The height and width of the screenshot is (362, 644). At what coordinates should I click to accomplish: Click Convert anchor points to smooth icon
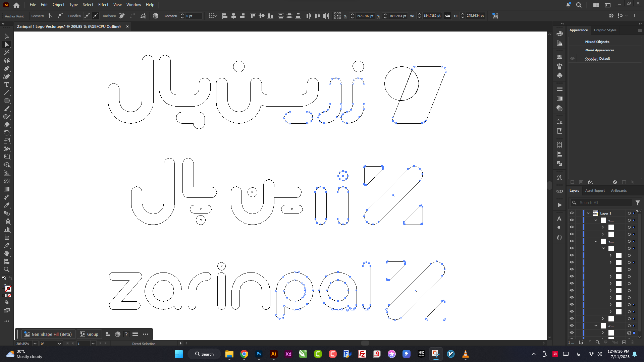tap(60, 16)
